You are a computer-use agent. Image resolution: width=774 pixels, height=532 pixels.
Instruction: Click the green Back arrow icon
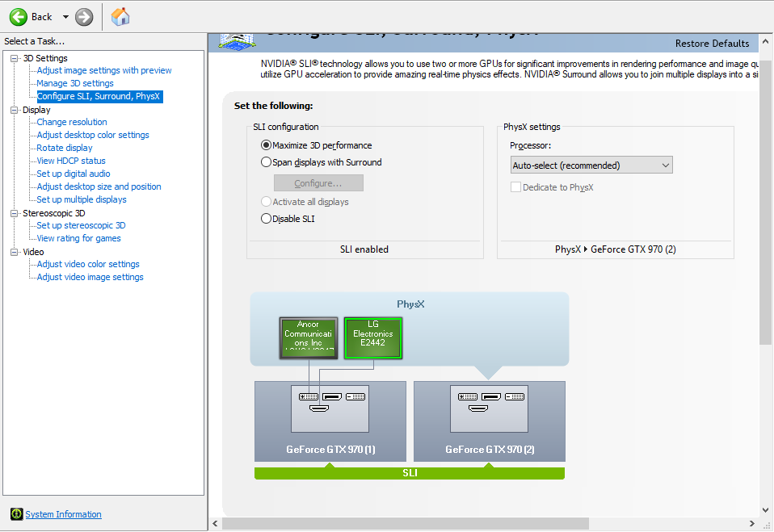(x=19, y=17)
